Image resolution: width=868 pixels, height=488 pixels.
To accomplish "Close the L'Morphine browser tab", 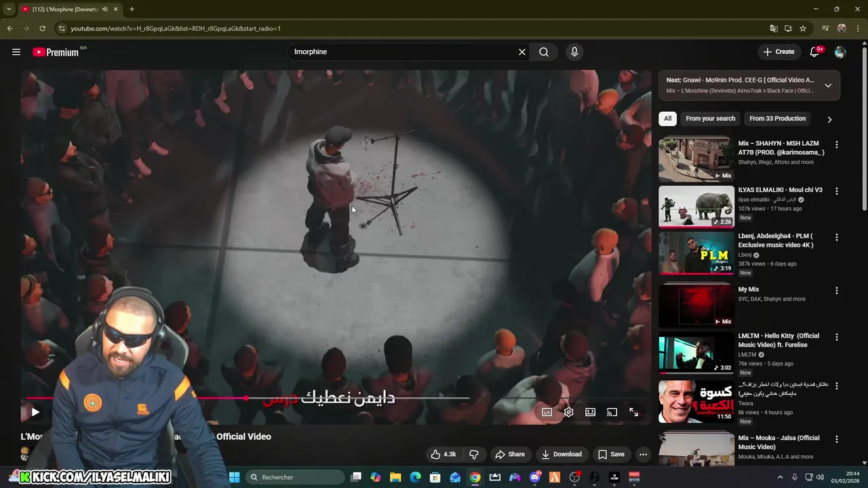I will tap(115, 9).
